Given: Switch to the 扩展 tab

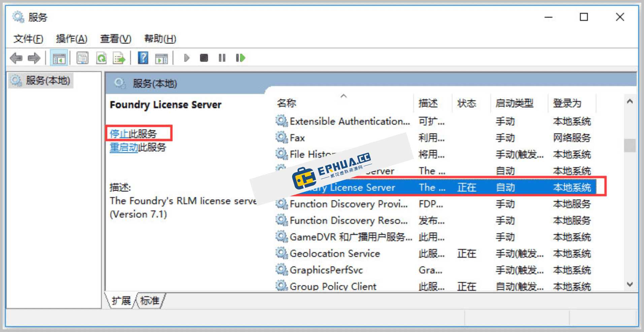Looking at the screenshot, I should pos(121,300).
